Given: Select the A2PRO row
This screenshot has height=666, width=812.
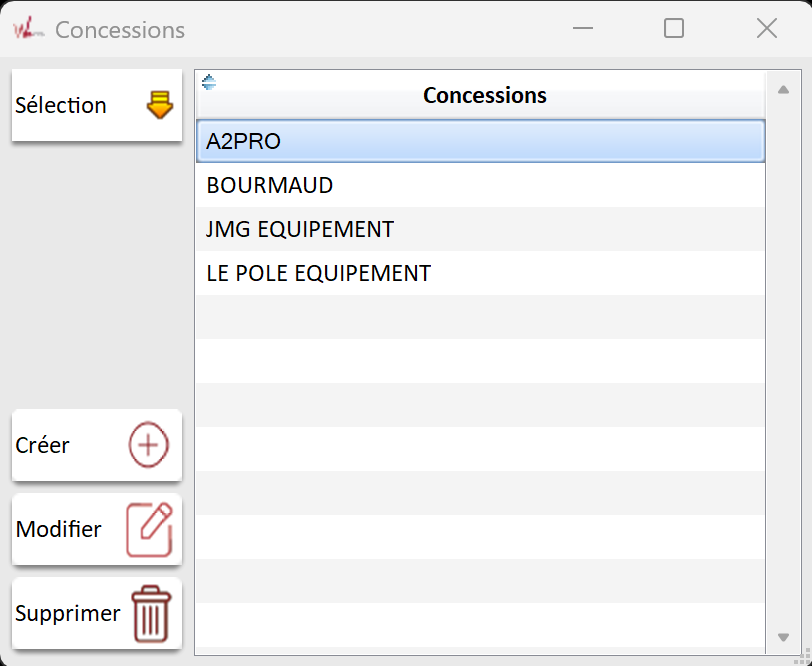Looking at the screenshot, I should point(480,142).
